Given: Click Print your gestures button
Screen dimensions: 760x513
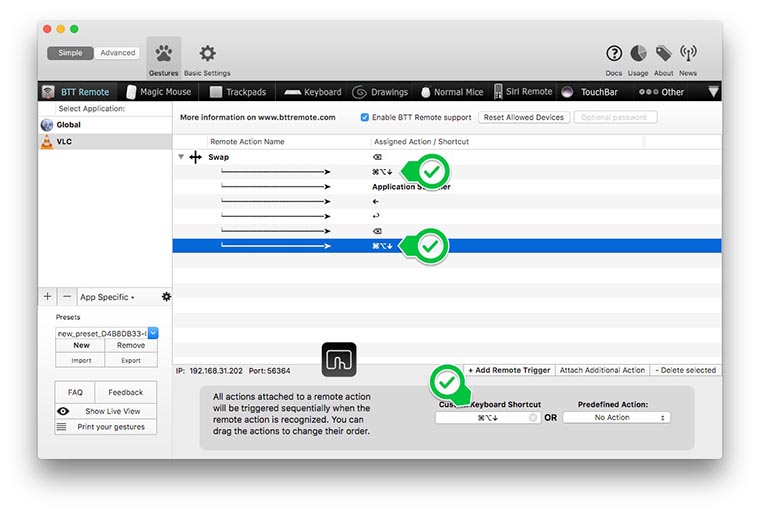Looking at the screenshot, I should coord(106,427).
